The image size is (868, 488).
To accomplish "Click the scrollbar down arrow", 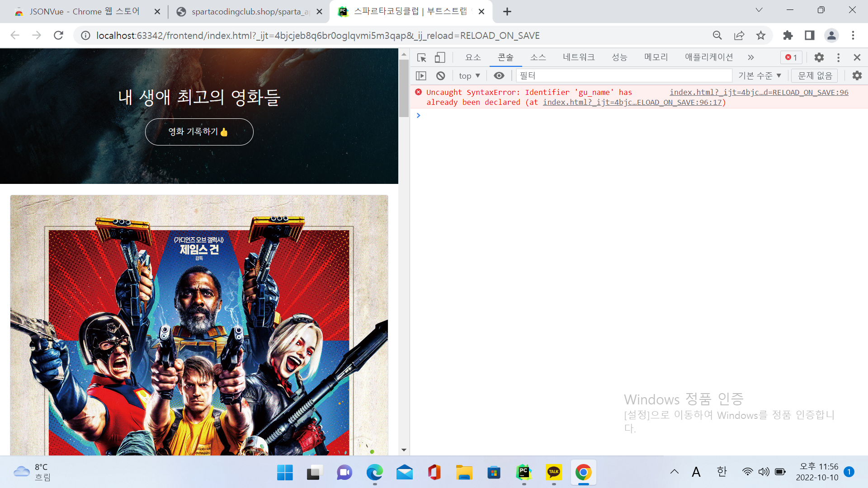I will (x=404, y=450).
